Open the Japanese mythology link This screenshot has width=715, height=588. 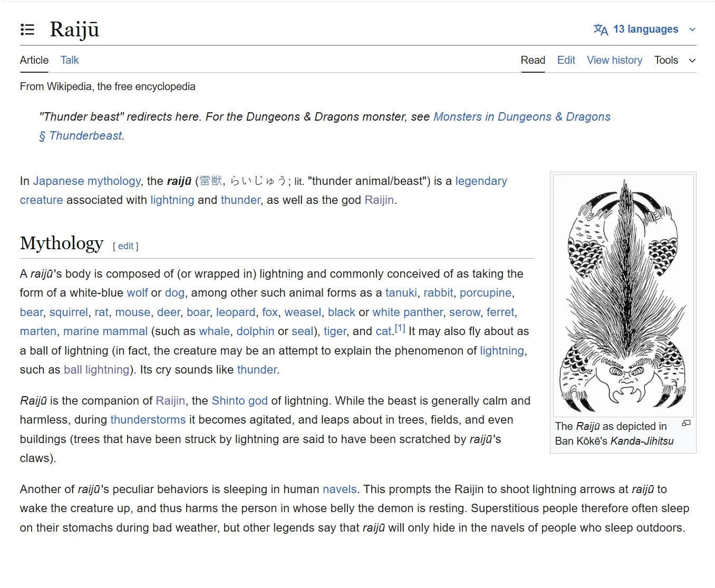pos(87,181)
